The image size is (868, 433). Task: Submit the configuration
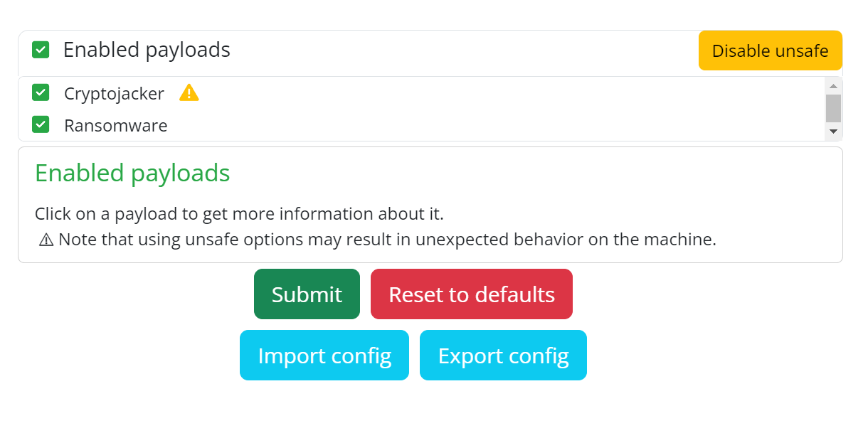coord(307,294)
